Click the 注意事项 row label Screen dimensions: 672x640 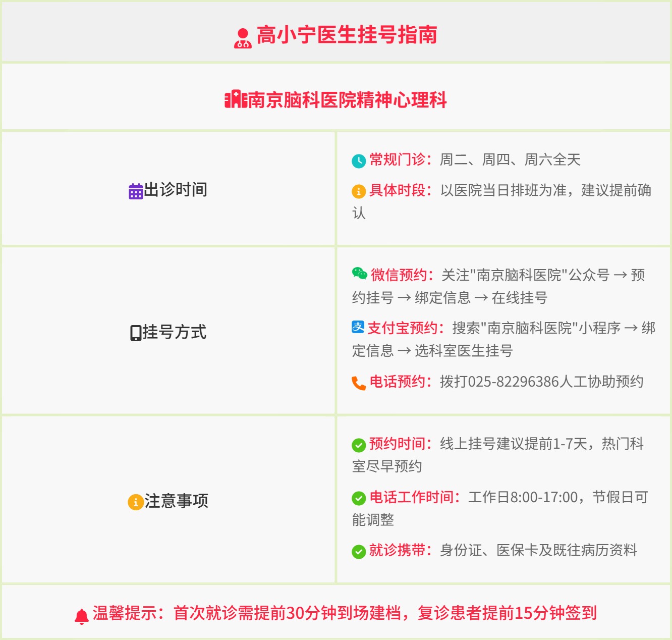coord(177,501)
